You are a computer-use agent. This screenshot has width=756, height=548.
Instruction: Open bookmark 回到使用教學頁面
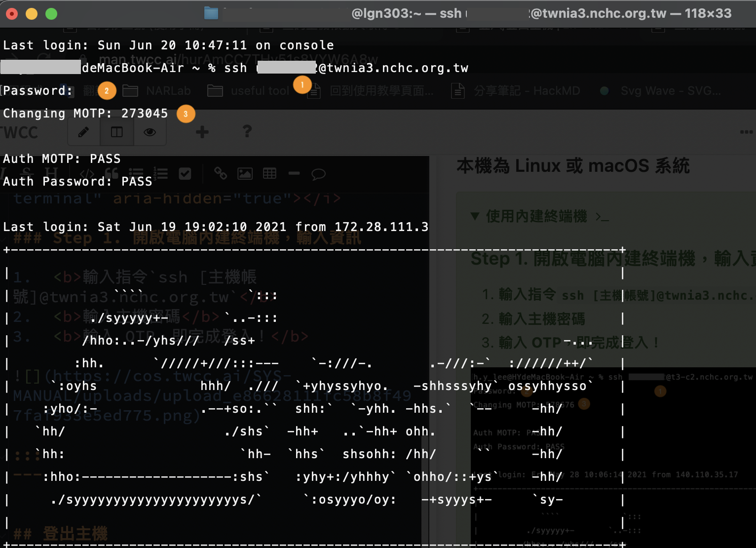point(371,91)
